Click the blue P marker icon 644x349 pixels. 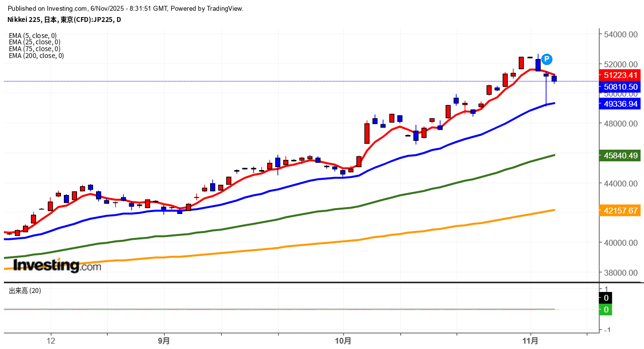tap(547, 59)
